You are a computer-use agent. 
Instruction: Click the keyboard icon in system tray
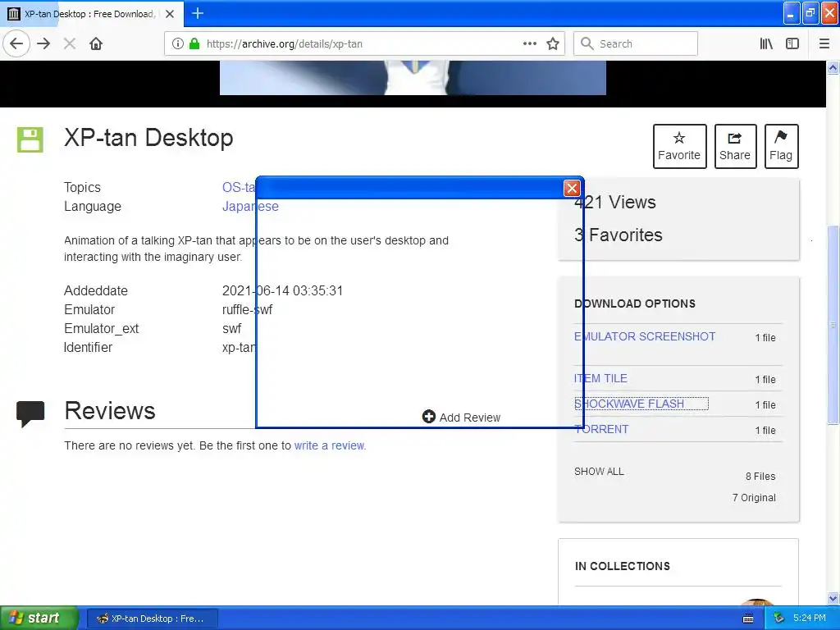coord(748,619)
